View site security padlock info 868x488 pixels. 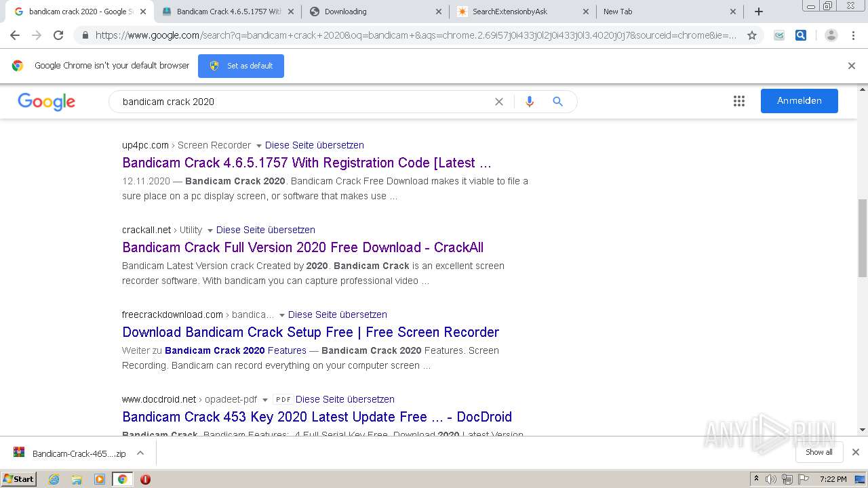85,35
